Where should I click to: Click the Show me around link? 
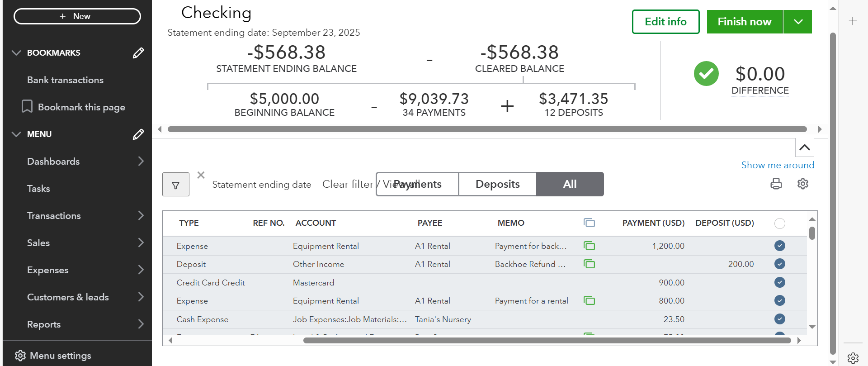pos(778,165)
